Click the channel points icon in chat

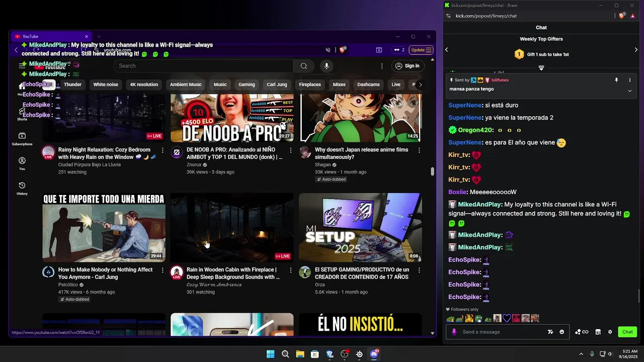pos(582,332)
